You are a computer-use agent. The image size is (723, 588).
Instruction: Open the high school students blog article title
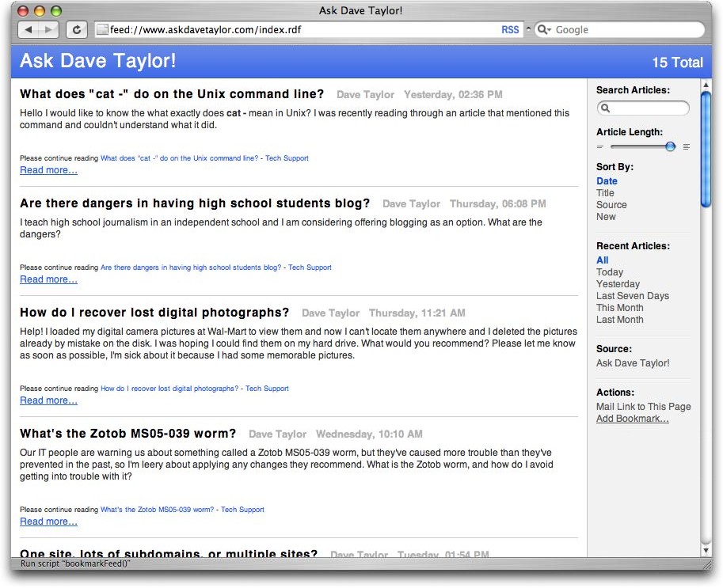click(x=195, y=203)
